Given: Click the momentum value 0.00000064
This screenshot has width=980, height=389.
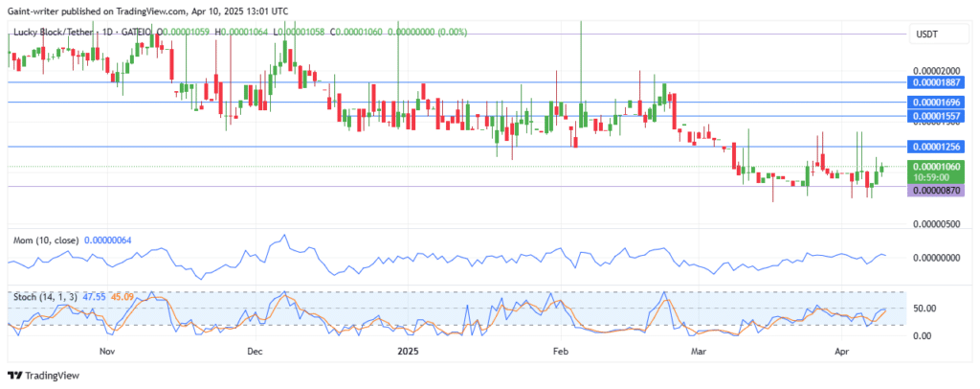Looking at the screenshot, I should click(107, 240).
